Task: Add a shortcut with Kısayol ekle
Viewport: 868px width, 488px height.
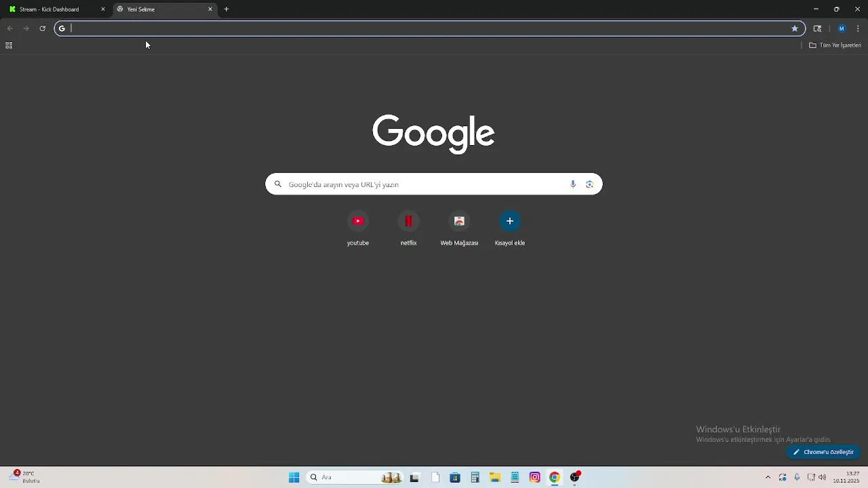Action: point(510,228)
